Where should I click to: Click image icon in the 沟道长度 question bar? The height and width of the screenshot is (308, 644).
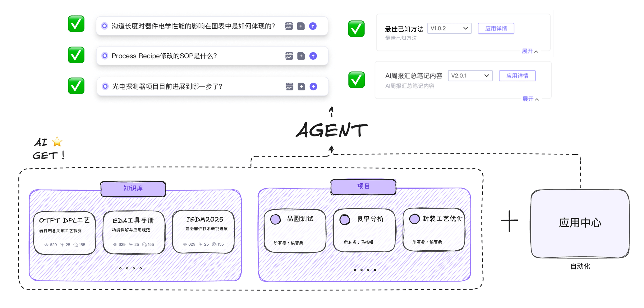point(289,26)
